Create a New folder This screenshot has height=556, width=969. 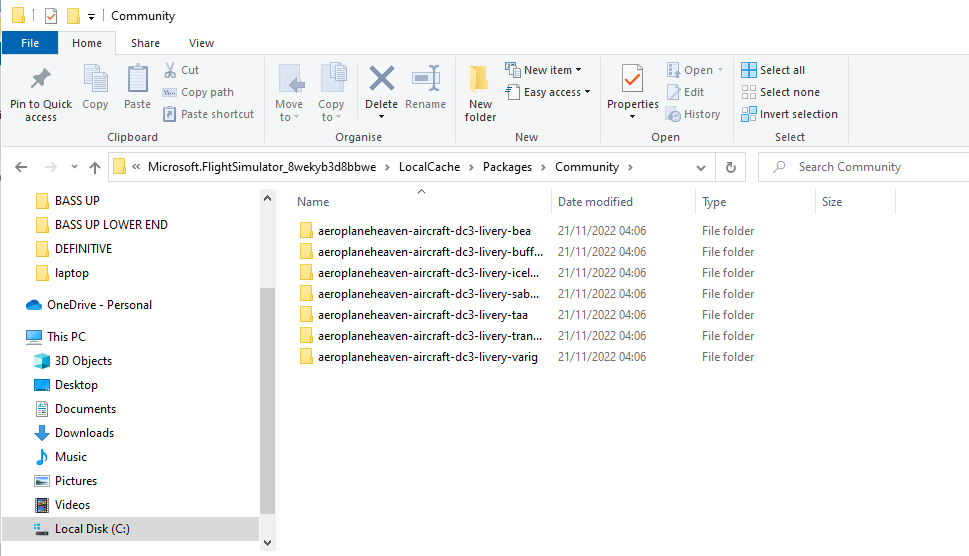[480, 93]
